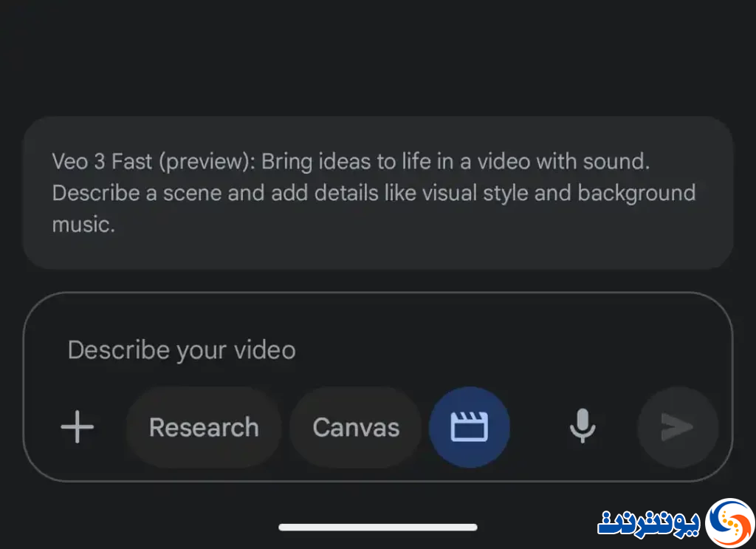Screen dimensions: 756x549
Task: Tap the microphone voice input icon
Action: click(x=583, y=426)
